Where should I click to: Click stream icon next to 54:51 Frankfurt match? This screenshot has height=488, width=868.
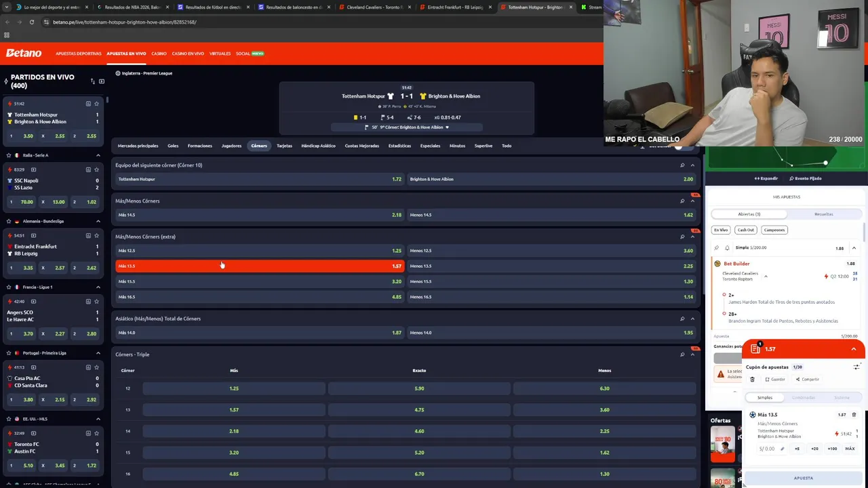(33, 235)
